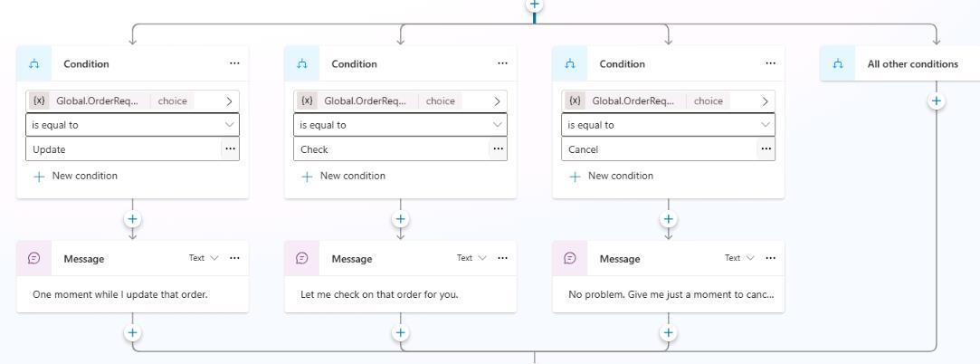The image size is (980, 364).
Task: Click the plus node below the Check condition
Action: (401, 219)
